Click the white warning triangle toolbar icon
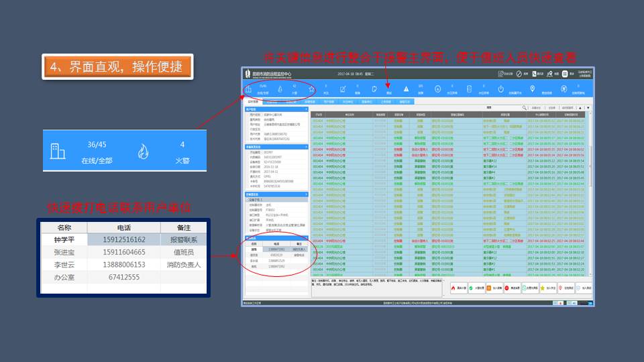This screenshot has width=644, height=362. pos(407,89)
